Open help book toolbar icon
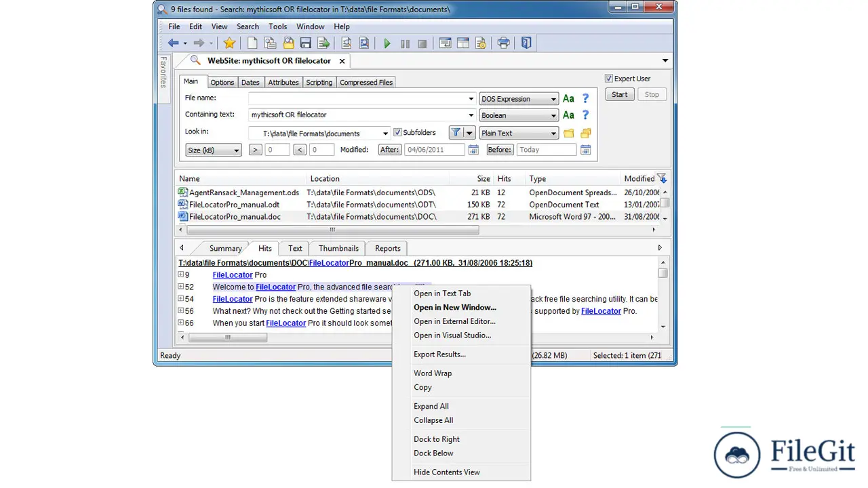The image size is (868, 488). coord(526,43)
